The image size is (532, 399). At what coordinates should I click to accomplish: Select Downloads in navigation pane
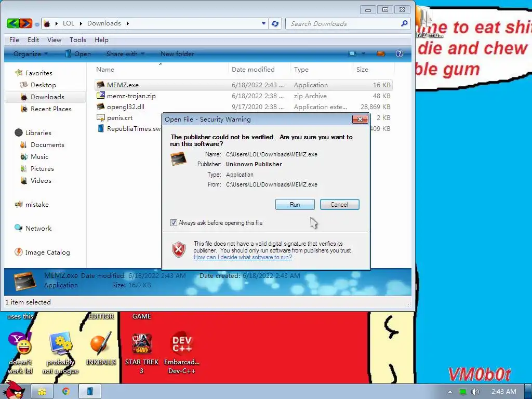[47, 97]
